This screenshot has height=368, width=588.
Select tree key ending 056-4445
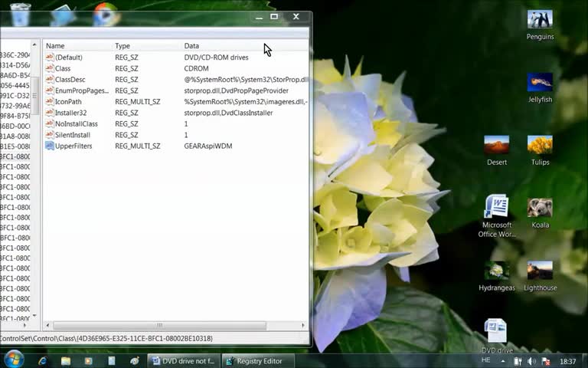(x=15, y=85)
